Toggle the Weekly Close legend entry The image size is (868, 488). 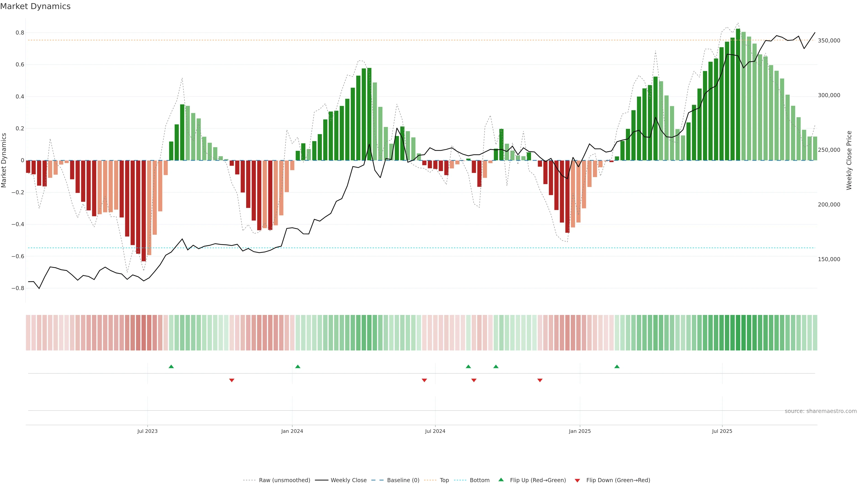point(348,480)
